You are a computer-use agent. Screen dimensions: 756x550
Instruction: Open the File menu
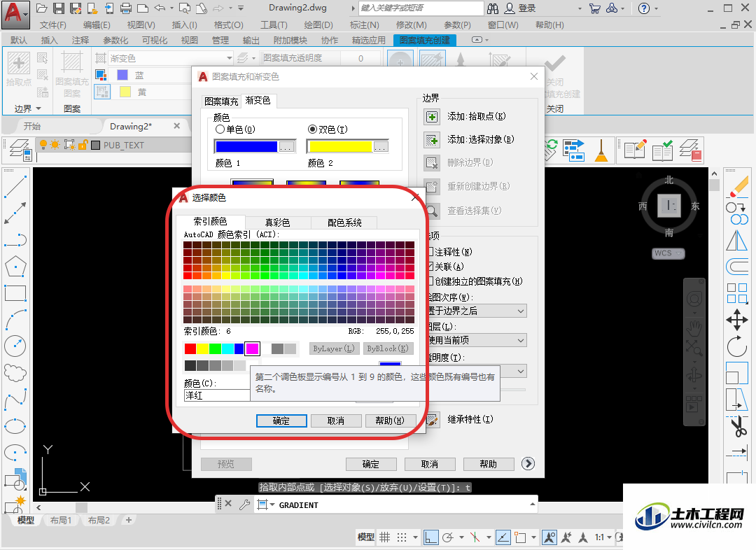(52, 25)
